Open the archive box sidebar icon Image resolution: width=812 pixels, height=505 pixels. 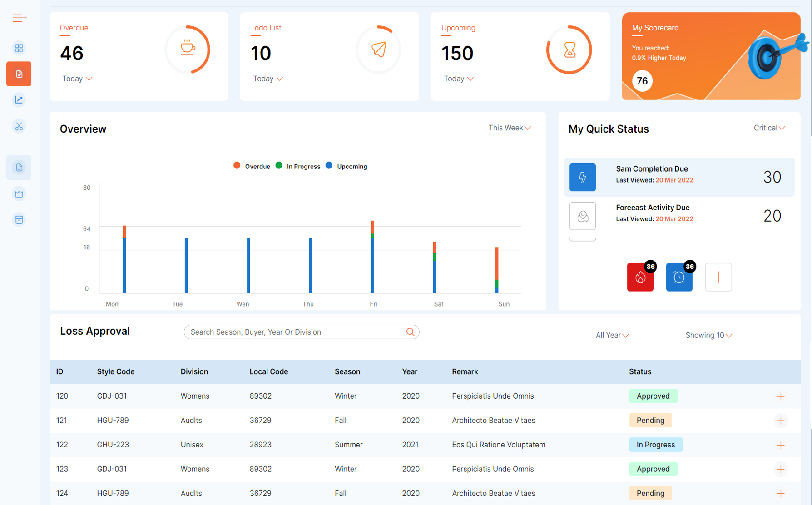[x=19, y=220]
